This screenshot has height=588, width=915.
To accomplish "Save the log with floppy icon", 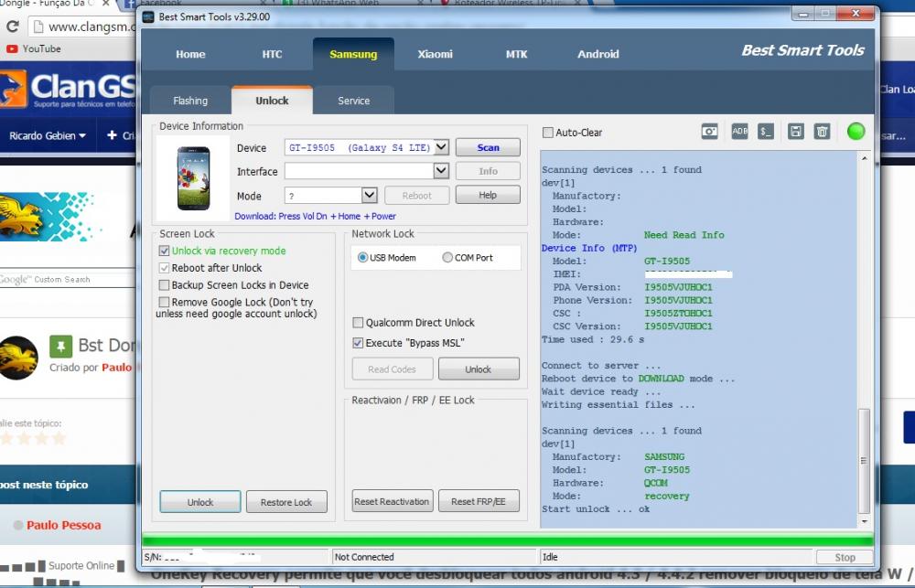I will coord(795,132).
